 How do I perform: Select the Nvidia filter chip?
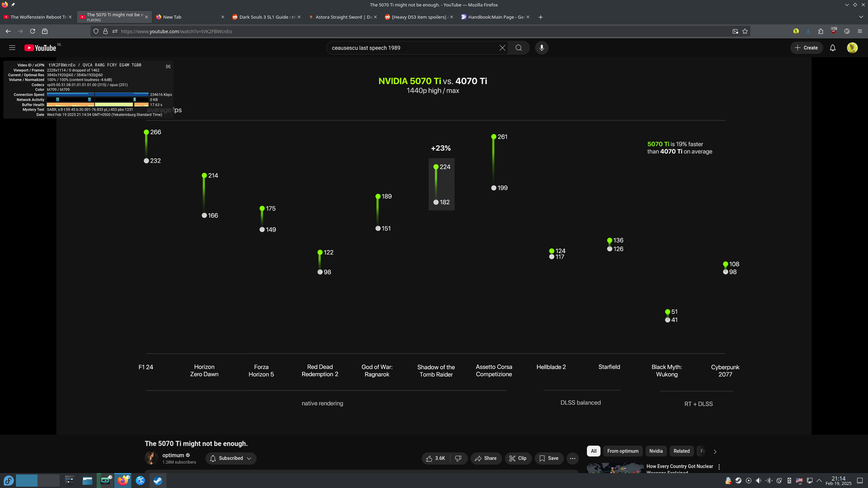[656, 451]
